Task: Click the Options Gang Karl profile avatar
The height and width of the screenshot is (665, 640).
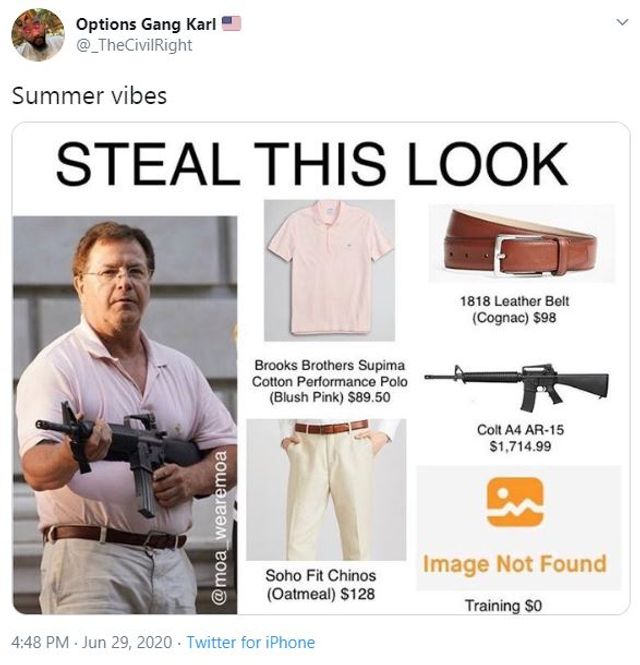Action: 38,34
